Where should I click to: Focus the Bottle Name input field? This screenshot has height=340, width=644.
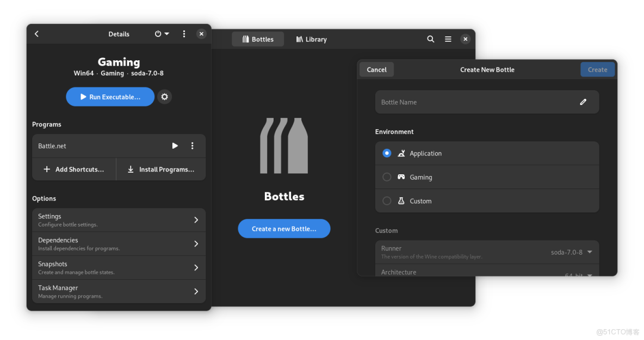(487, 102)
